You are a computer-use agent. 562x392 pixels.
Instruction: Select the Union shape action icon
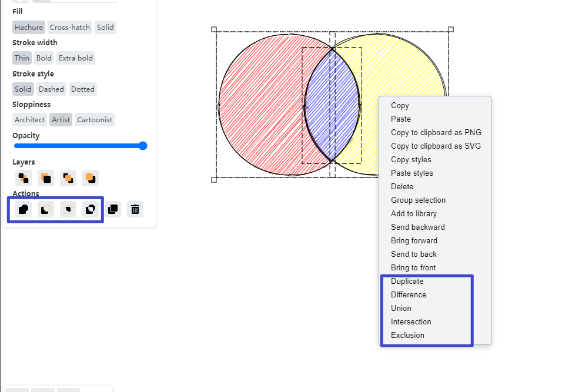23,209
